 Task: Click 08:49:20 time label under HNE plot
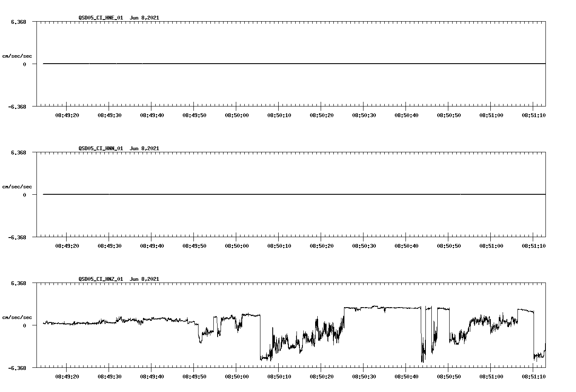pos(67,115)
